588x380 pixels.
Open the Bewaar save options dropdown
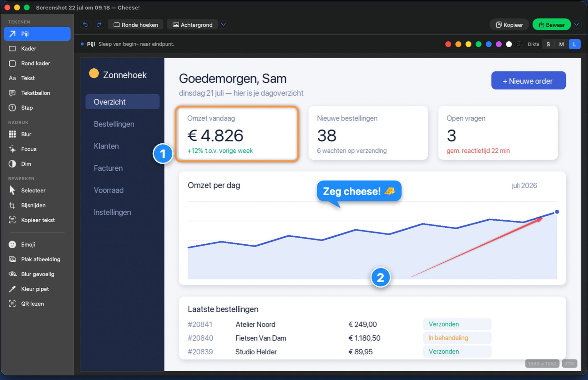576,24
